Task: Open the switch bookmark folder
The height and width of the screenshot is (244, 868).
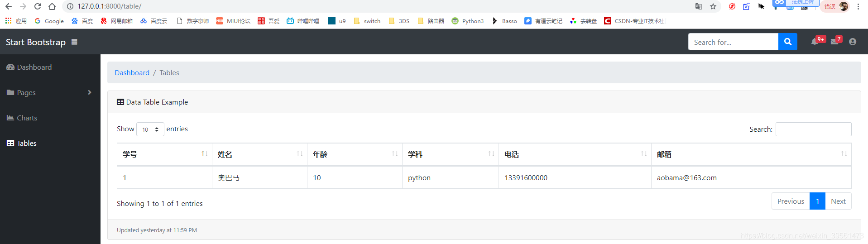Action: (x=367, y=21)
